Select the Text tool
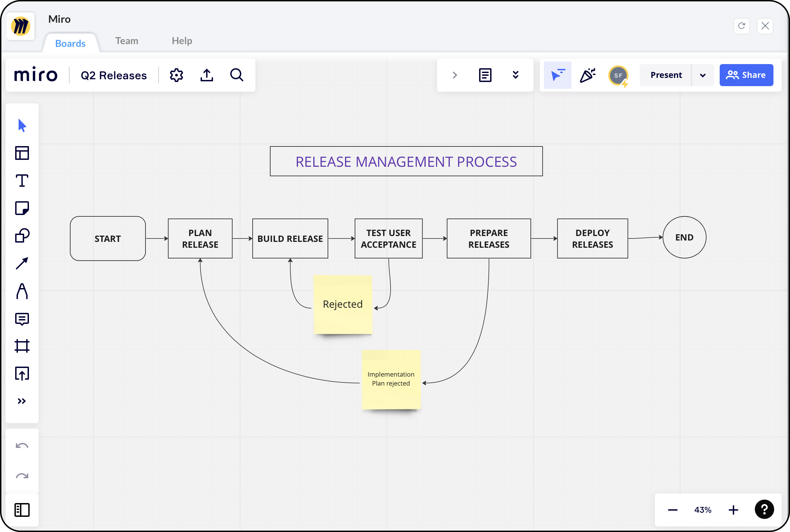The image size is (790, 532). pos(22,181)
